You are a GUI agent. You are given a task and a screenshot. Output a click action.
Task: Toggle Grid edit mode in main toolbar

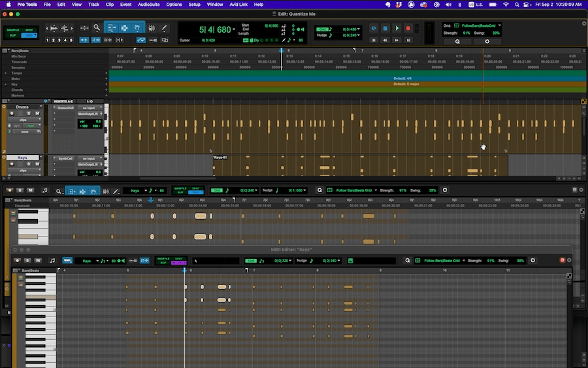tap(29, 35)
